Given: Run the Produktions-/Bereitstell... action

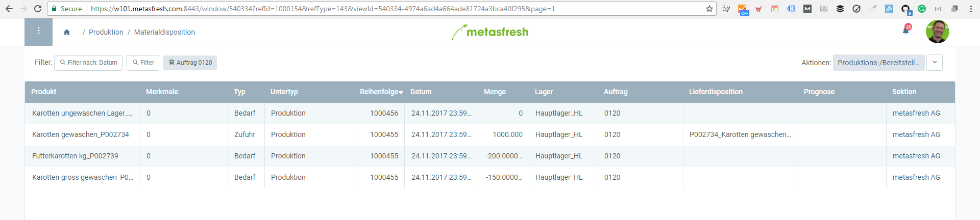Looking at the screenshot, I should tap(878, 63).
